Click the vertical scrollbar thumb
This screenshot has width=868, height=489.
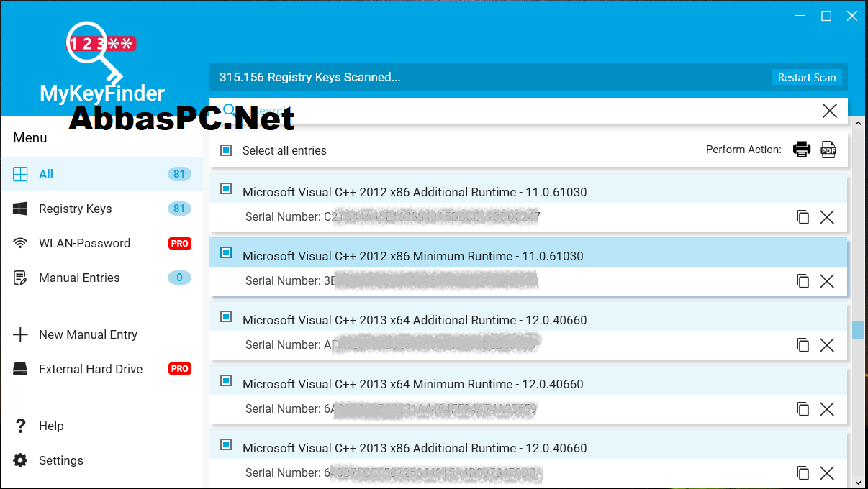click(858, 330)
